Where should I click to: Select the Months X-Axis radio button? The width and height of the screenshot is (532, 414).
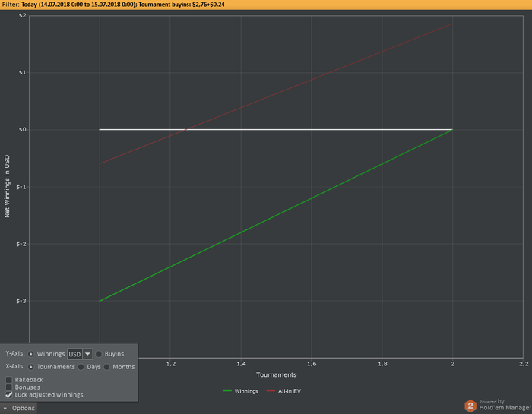click(x=107, y=367)
